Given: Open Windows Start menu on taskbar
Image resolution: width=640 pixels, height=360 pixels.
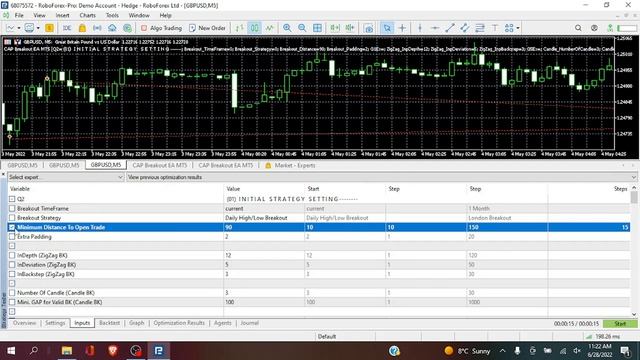Looking at the screenshot, I should 11,351.
